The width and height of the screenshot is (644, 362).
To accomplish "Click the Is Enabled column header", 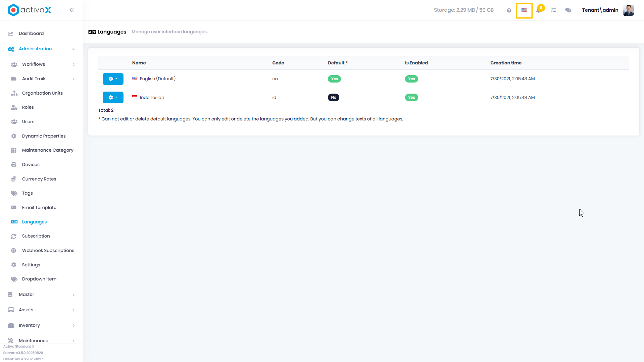I will pos(416,63).
